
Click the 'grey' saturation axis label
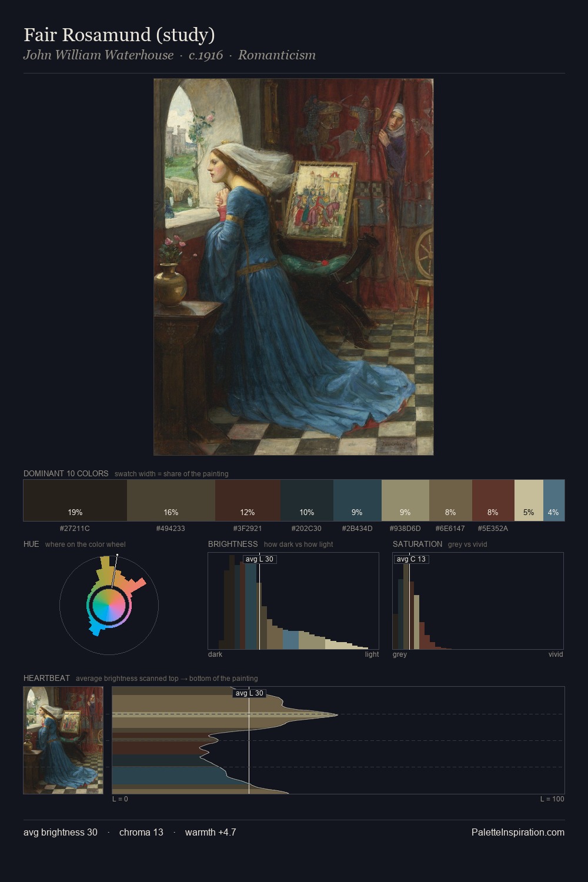coord(400,654)
